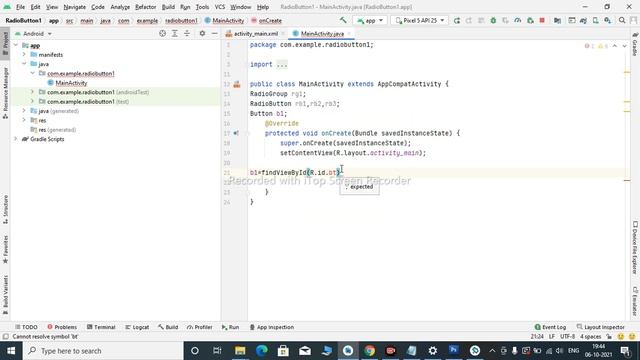This screenshot has height=360, width=640.
Task: Select res (generated) in project tree
Action: pyautogui.click(x=57, y=130)
